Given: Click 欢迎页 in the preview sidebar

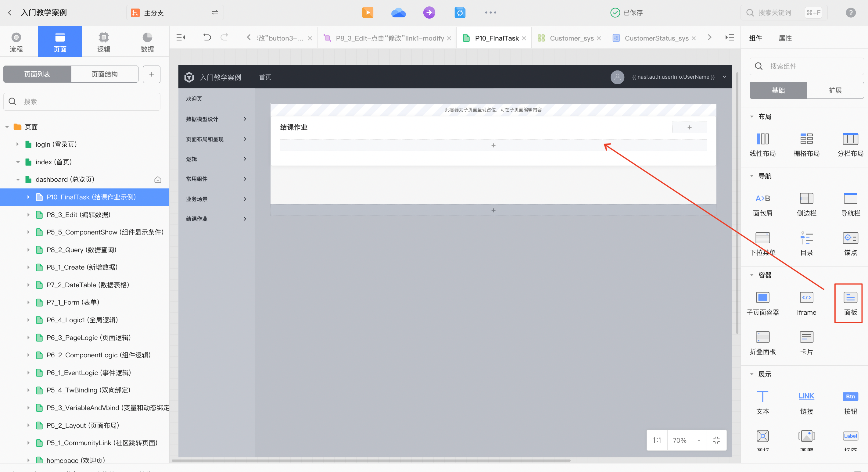Looking at the screenshot, I should [194, 99].
